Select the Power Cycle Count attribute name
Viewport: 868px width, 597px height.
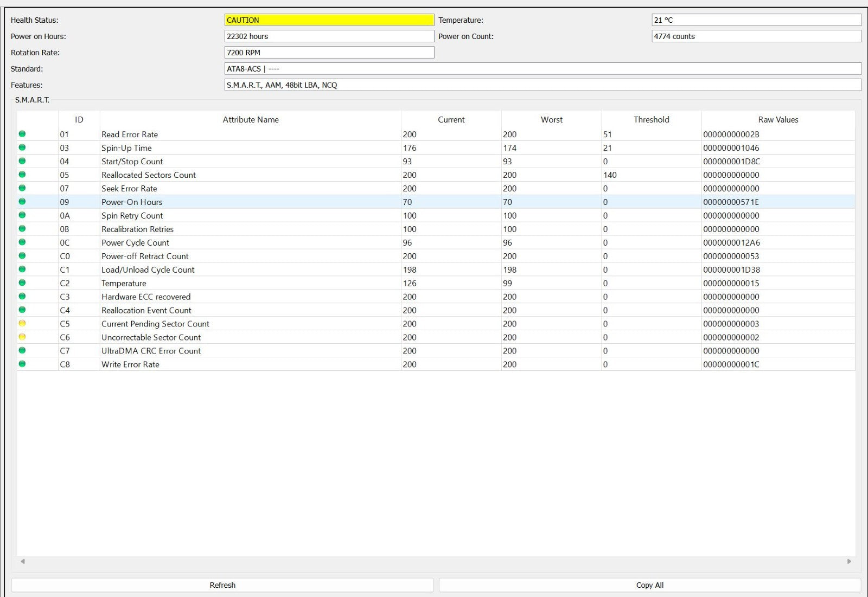[x=135, y=243]
